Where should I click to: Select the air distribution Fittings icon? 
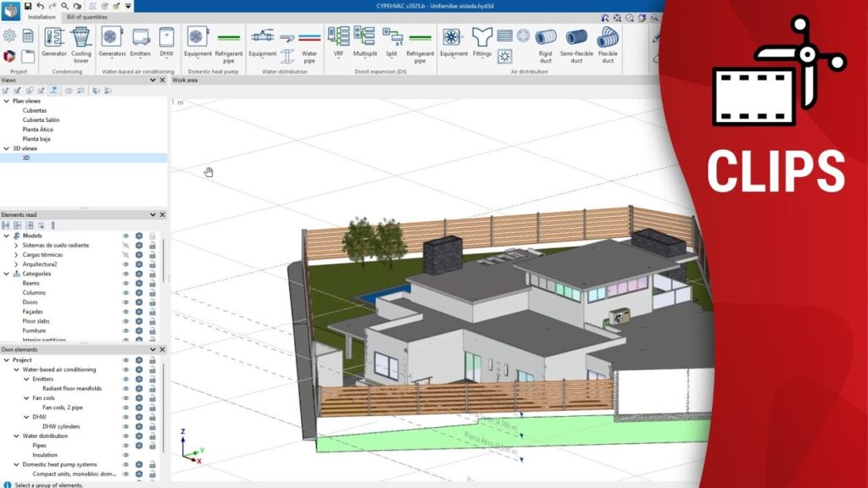click(x=481, y=41)
